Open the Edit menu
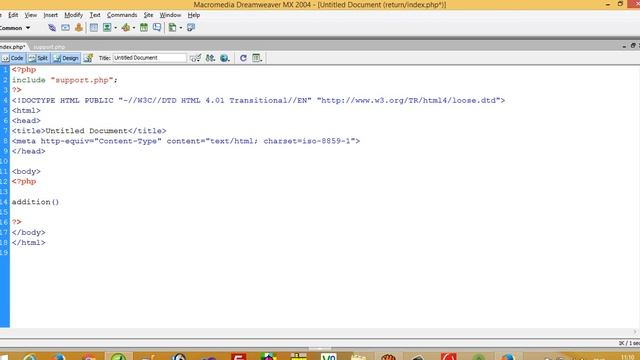 pos(13,15)
